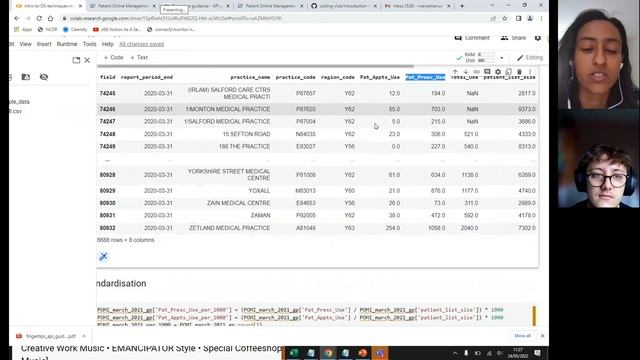Move cell down with the down arrow icon
Image resolution: width=640 pixels, height=360 pixels.
tap(466, 72)
